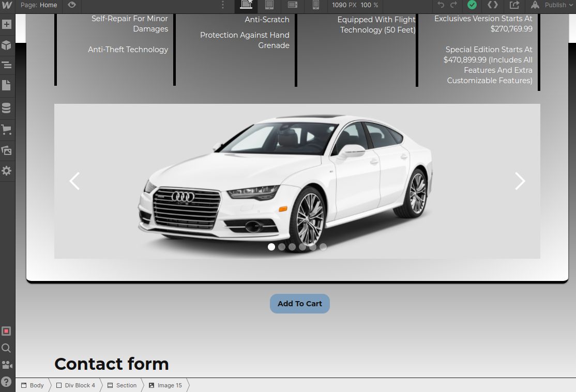Select Protection Against Hand Grenade text
576x392 pixels.
pos(245,40)
